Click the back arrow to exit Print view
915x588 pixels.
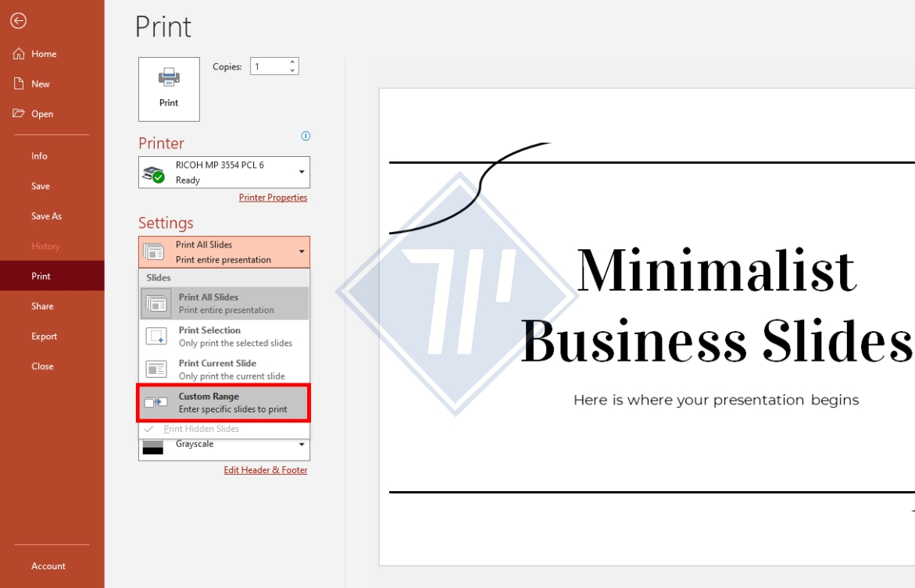coord(17,20)
